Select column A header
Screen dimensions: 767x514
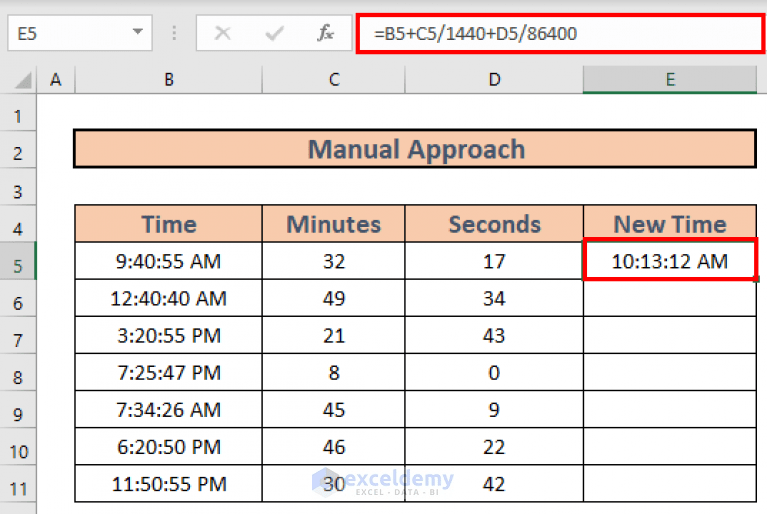(x=56, y=80)
